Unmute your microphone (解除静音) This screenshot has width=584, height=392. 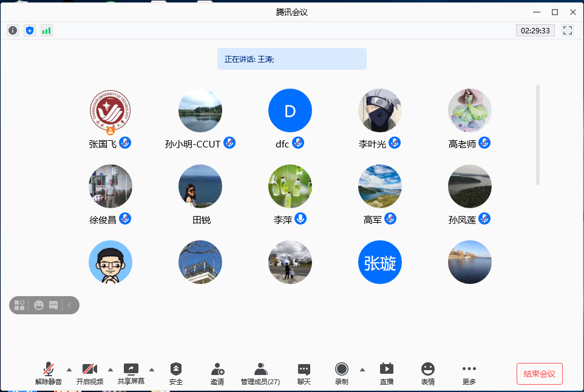[x=49, y=373]
